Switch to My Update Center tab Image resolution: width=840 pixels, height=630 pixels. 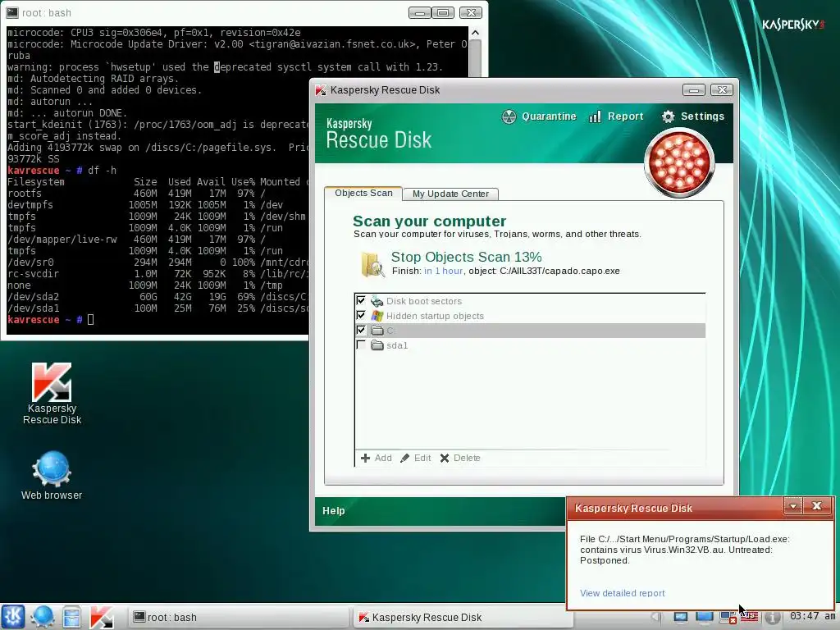[x=450, y=194]
